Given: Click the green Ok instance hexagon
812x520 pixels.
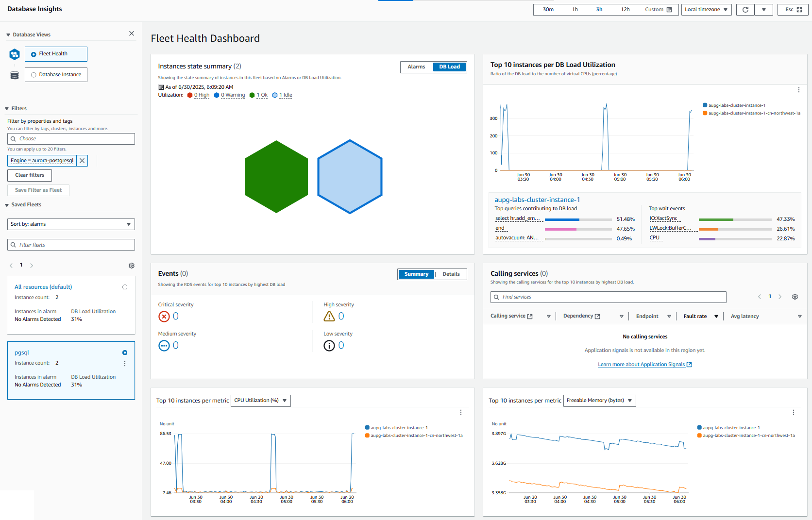Looking at the screenshot, I should pyautogui.click(x=276, y=177).
